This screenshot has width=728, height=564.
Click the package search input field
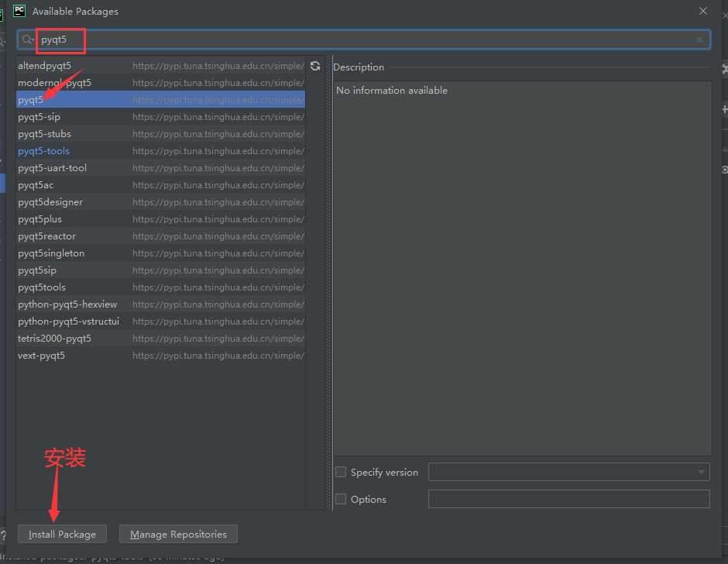(x=363, y=40)
